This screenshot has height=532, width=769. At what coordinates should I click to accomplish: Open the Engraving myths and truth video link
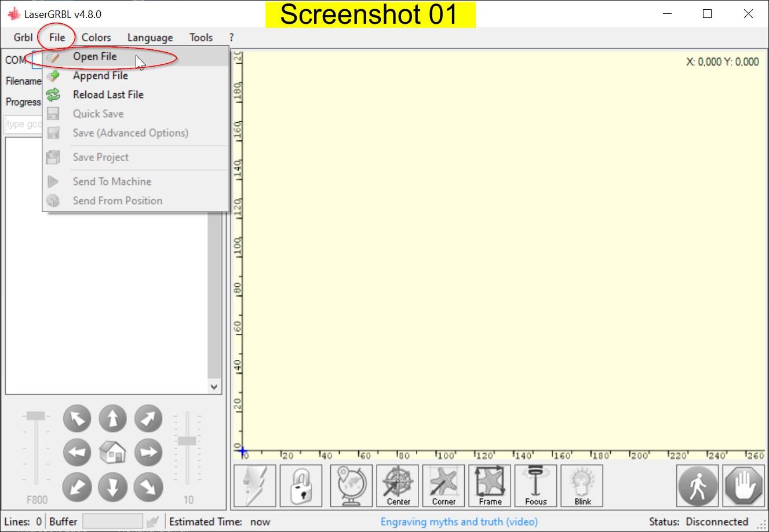pyautogui.click(x=459, y=521)
